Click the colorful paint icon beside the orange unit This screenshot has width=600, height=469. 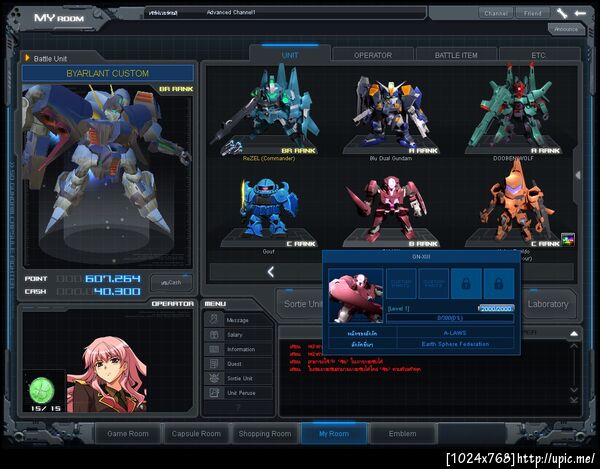567,239
